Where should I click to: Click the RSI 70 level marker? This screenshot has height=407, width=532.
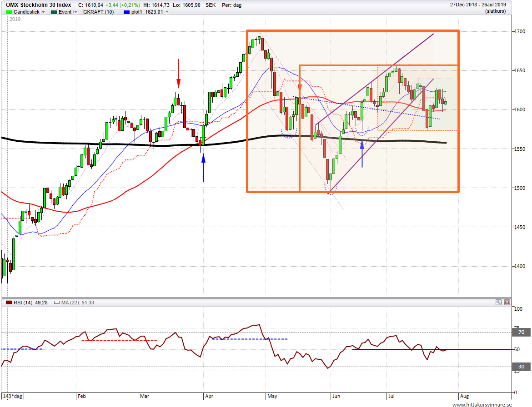coord(521,332)
